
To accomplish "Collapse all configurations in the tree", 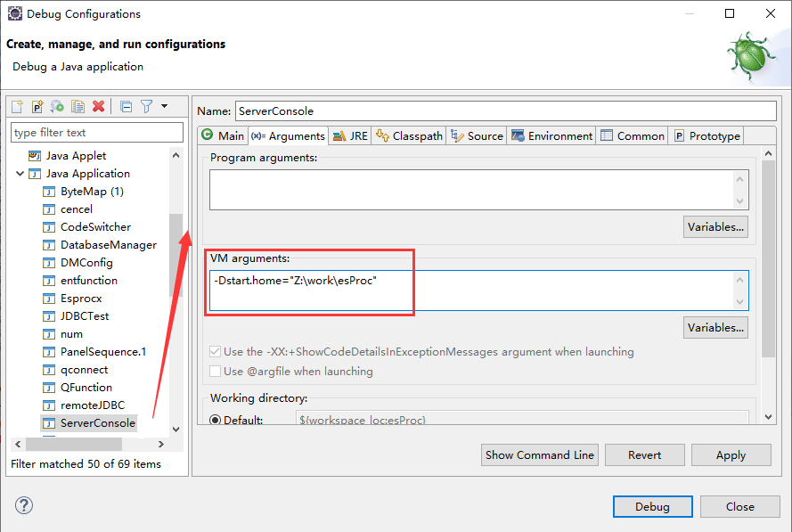I will pyautogui.click(x=126, y=107).
